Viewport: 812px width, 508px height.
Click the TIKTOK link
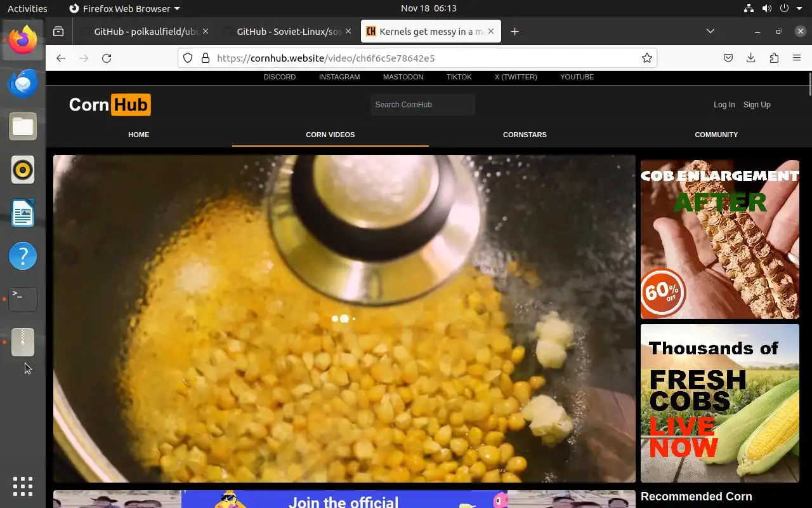pyautogui.click(x=459, y=77)
